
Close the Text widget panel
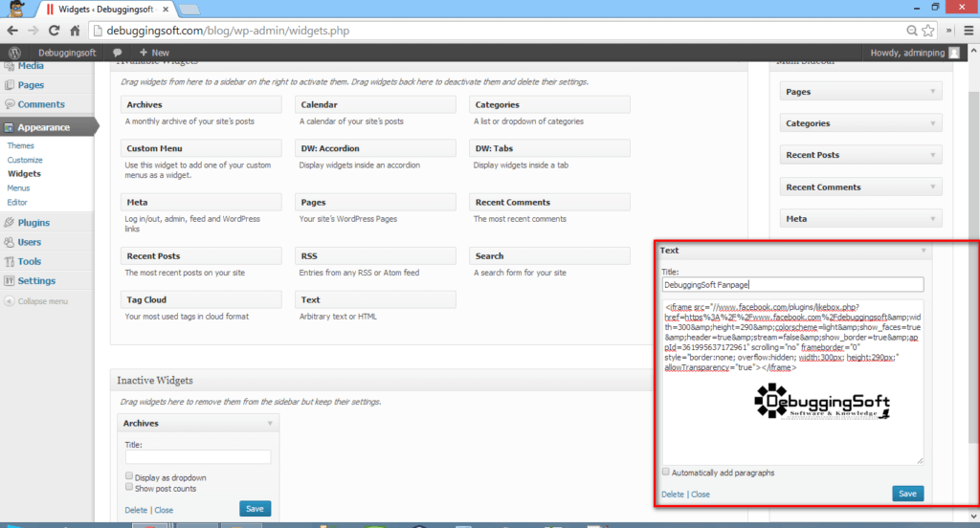point(700,495)
